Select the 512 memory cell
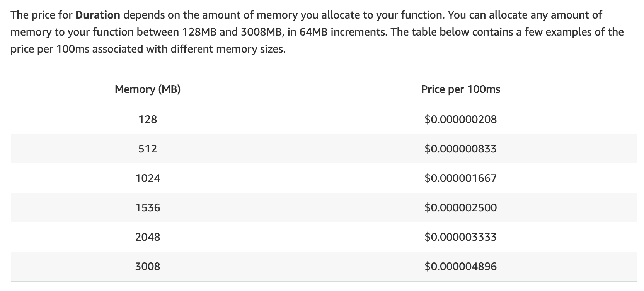 coord(148,149)
